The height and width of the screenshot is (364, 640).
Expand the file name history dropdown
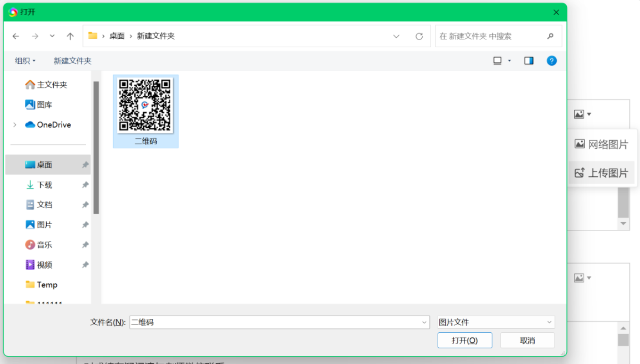[x=424, y=322]
